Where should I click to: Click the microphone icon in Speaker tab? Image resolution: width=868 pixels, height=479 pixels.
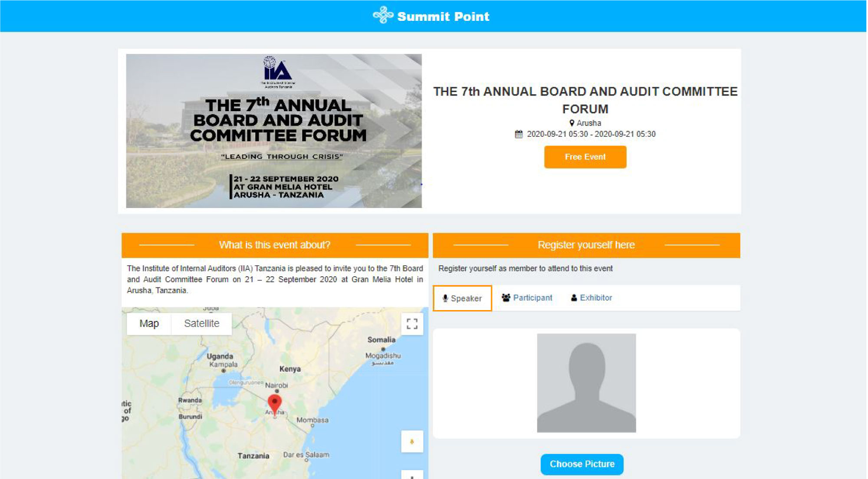[x=445, y=298]
